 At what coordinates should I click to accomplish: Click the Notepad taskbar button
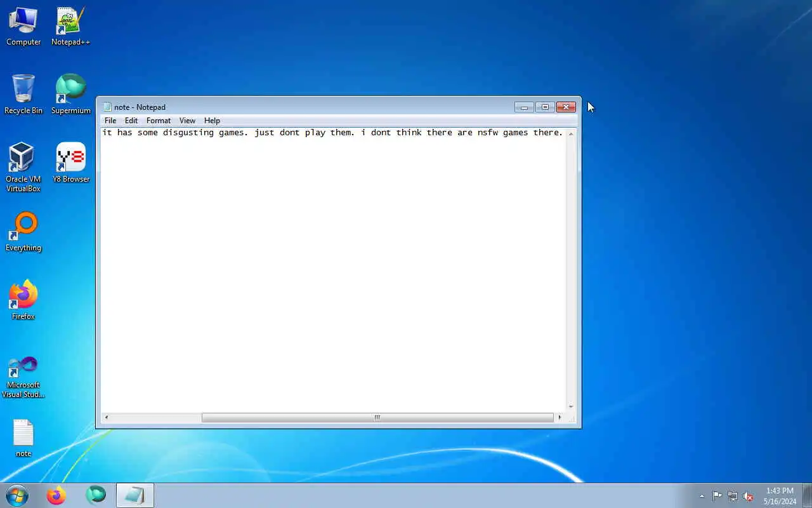click(x=135, y=495)
